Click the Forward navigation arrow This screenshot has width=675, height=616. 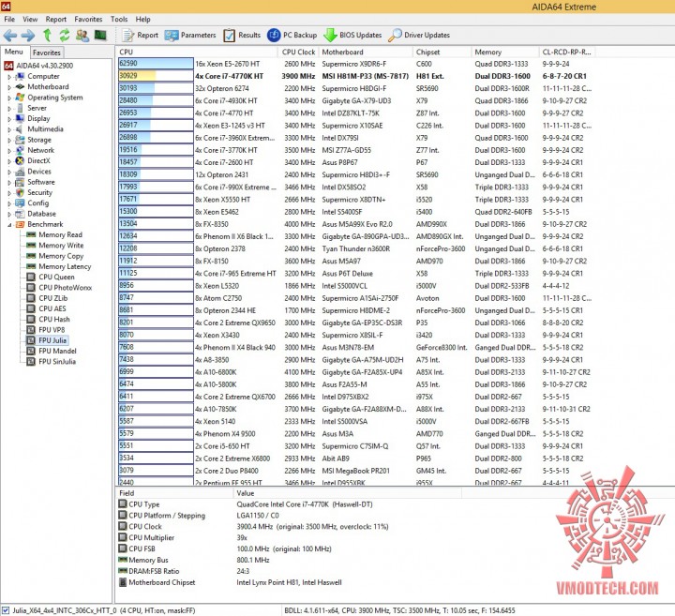[x=28, y=36]
